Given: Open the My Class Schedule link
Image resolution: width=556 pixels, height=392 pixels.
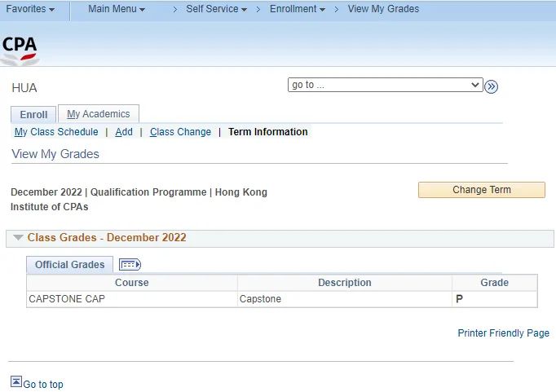Looking at the screenshot, I should click(56, 132).
